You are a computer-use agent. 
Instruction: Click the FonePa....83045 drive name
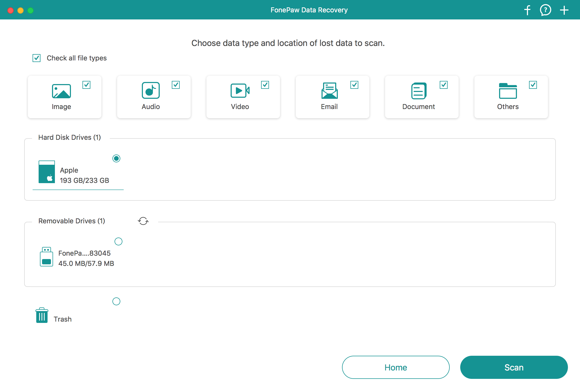click(85, 253)
